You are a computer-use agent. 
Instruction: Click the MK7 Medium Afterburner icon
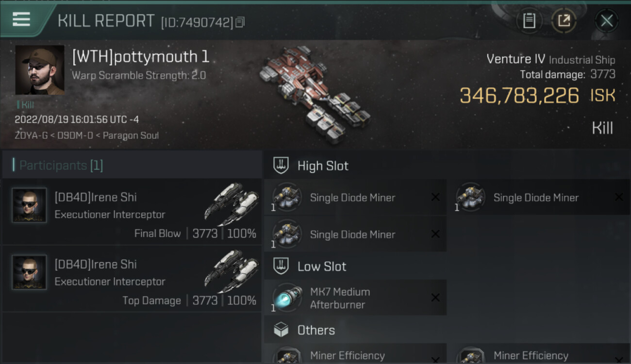click(x=287, y=298)
